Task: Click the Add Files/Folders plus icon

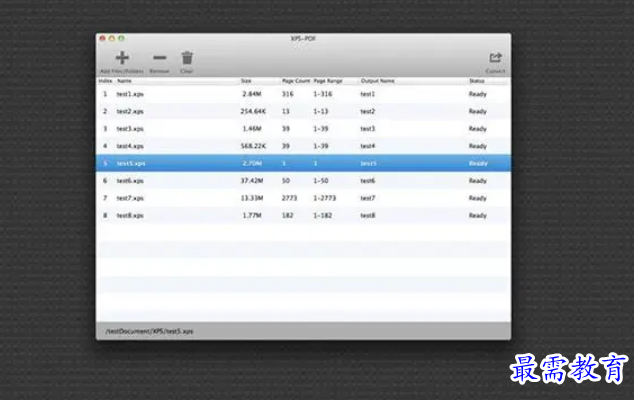Action: (122, 58)
